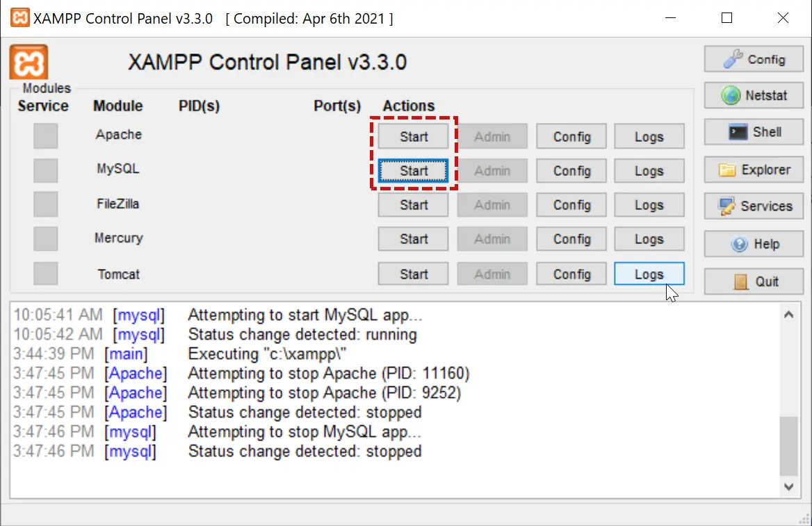This screenshot has height=526, width=812.
Task: Click the log scrollbar down arrow
Action: 788,486
